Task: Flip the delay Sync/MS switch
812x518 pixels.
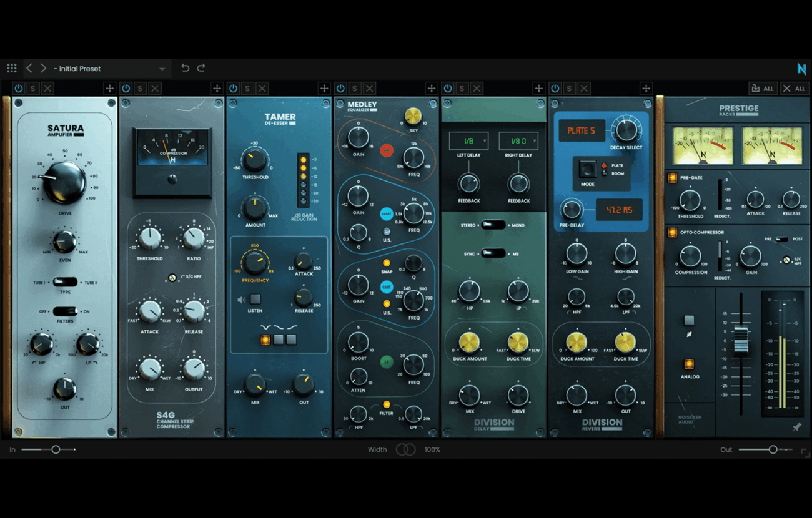Action: click(493, 254)
